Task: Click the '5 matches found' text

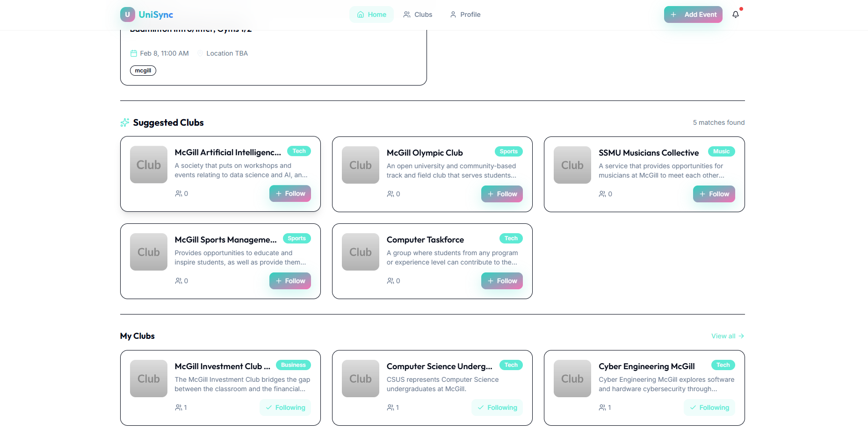Action: pos(719,122)
